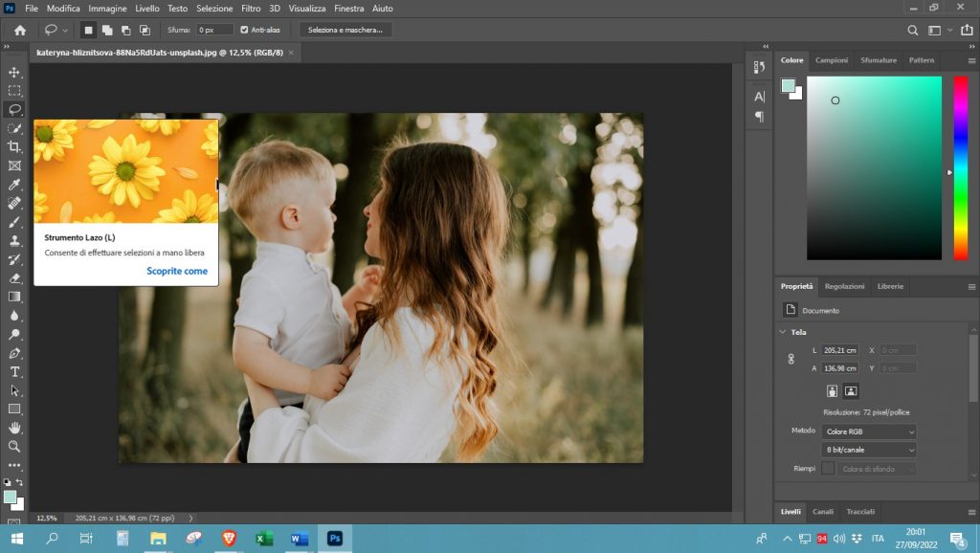Click the Sfuma feather input field
The image size is (980, 553).
214,30
